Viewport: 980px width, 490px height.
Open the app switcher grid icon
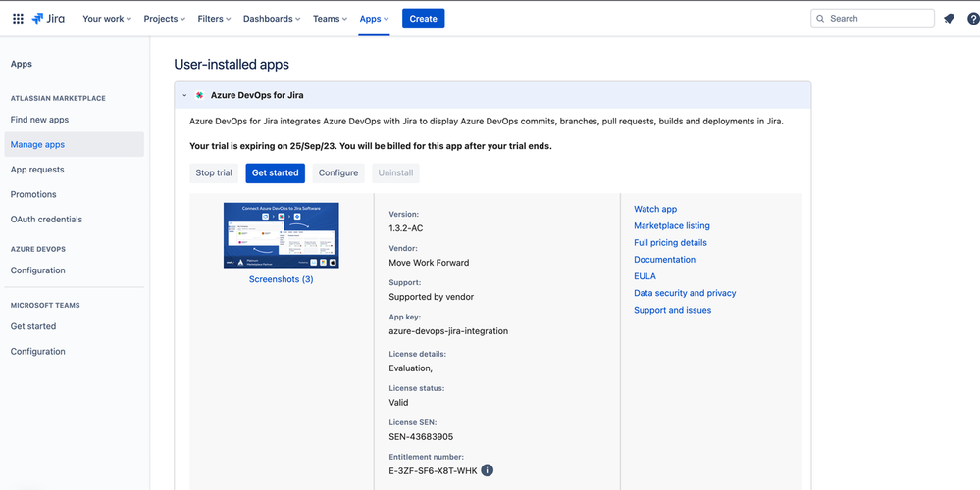[18, 19]
